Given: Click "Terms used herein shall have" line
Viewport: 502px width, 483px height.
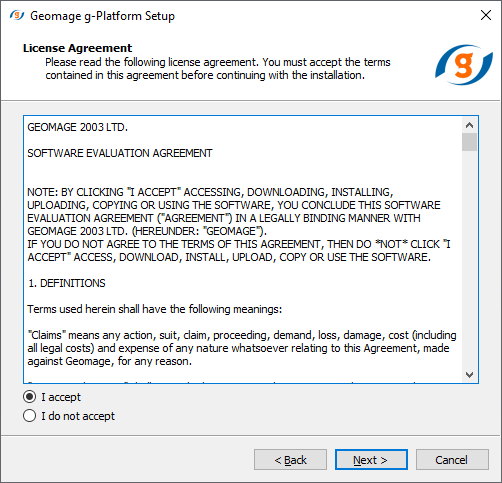Looking at the screenshot, I should coord(155,309).
